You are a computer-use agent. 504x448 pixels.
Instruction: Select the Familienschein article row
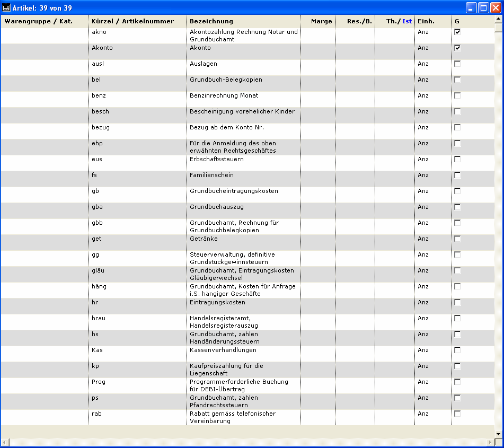(211, 175)
